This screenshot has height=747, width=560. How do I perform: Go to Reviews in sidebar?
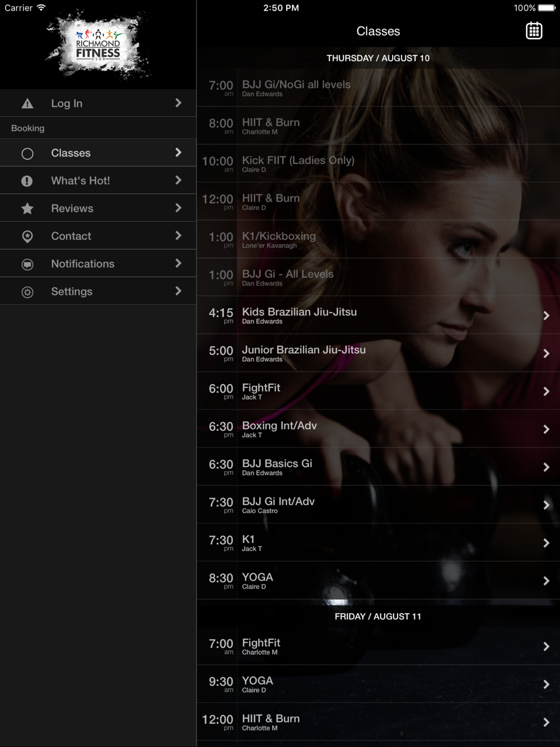(x=98, y=208)
